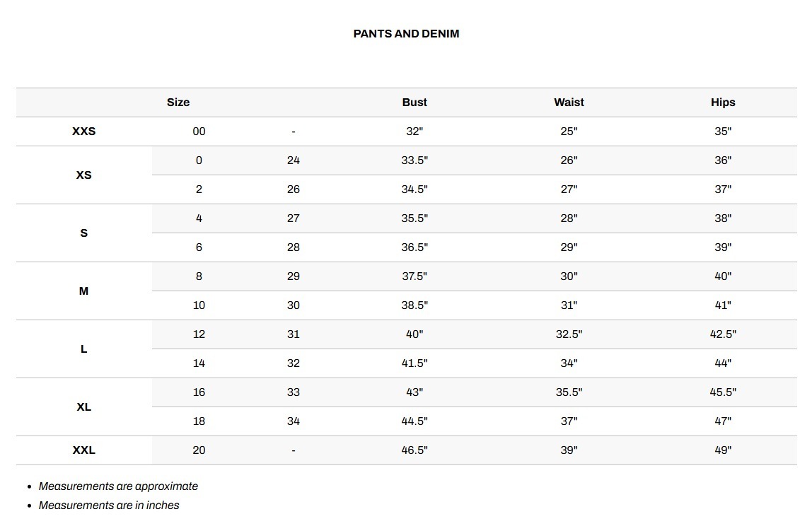Click the XXS size label

click(84, 131)
